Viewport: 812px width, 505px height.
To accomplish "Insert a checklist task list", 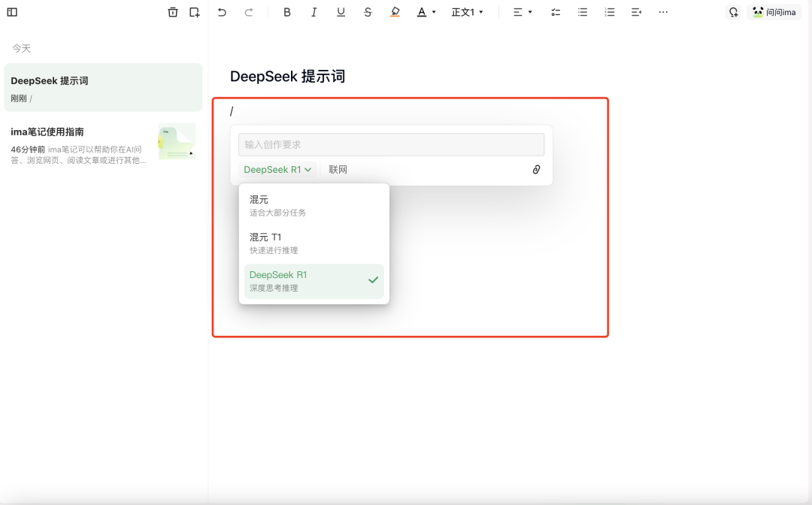I will tap(556, 12).
